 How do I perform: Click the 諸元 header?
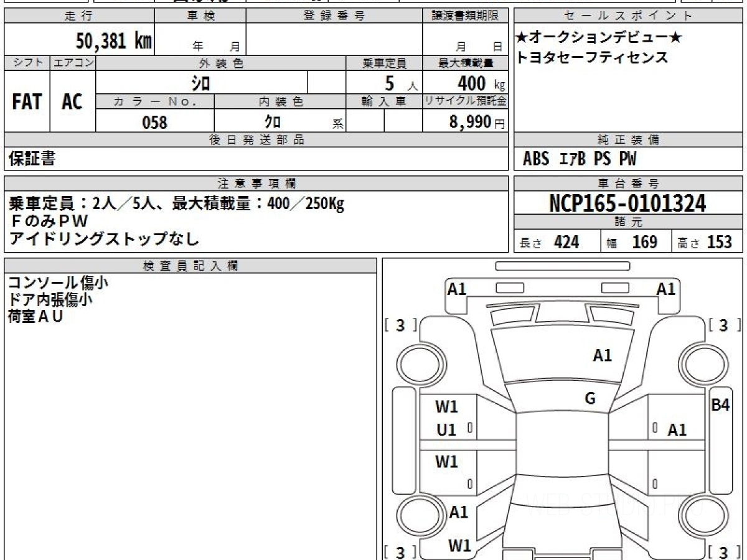(628, 222)
